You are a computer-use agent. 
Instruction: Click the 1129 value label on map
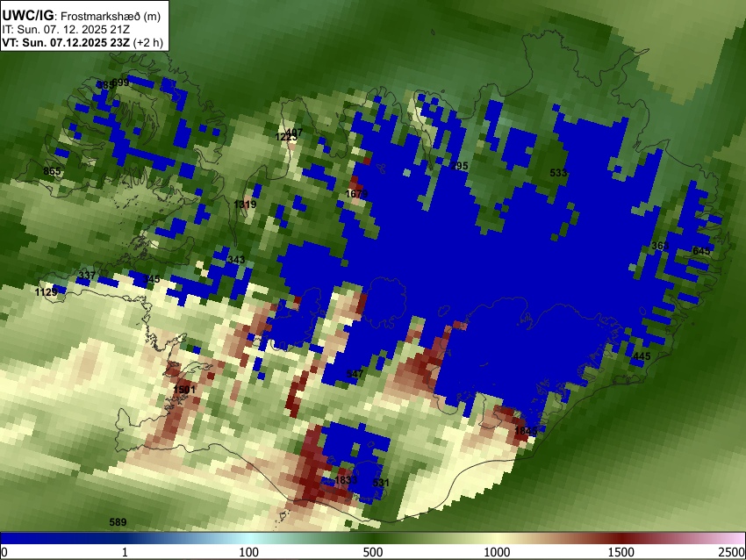click(47, 291)
